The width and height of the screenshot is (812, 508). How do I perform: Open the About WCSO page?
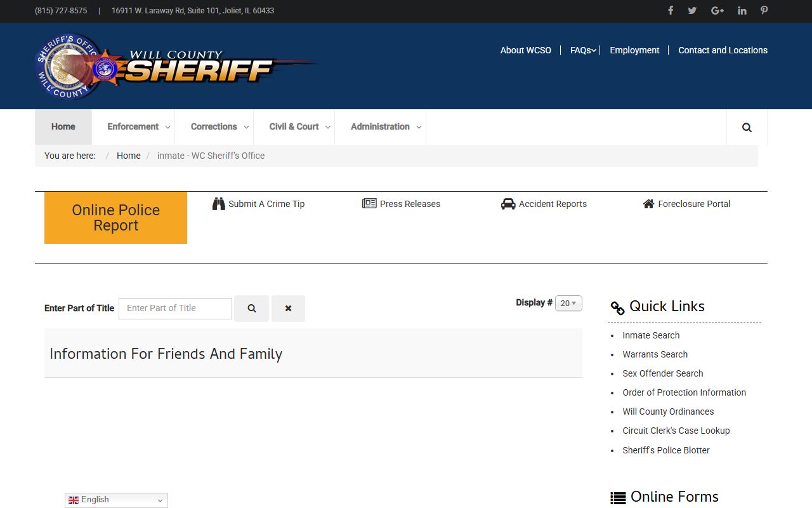(x=526, y=50)
